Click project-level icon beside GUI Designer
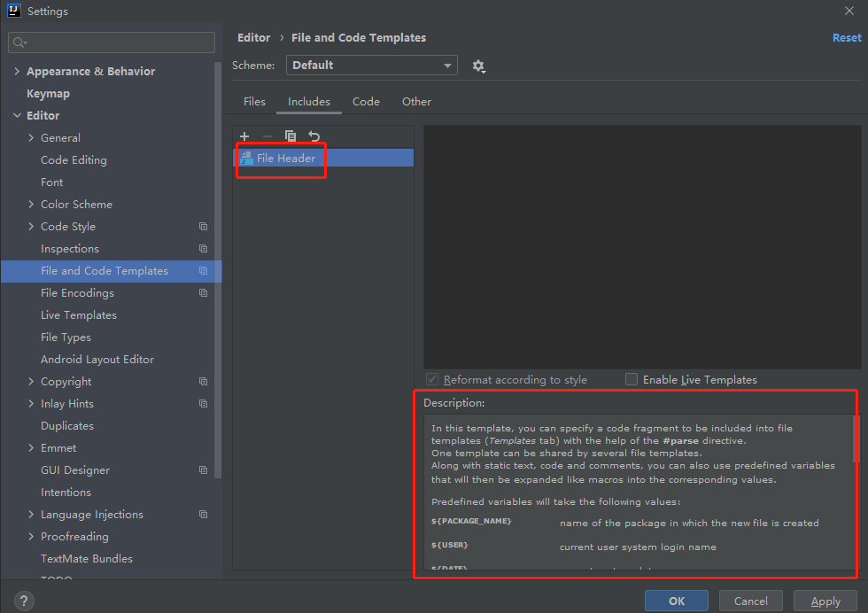The image size is (868, 613). (203, 470)
